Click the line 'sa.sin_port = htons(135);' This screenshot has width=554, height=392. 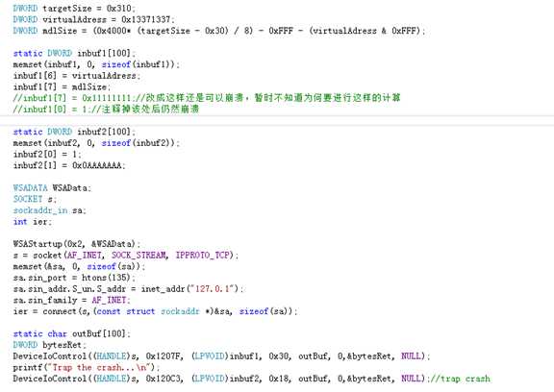[74, 278]
